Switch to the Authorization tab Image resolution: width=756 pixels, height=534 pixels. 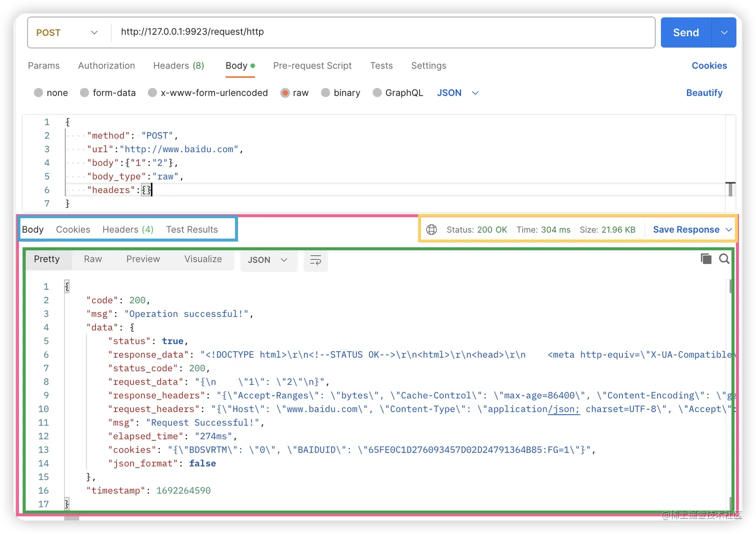click(106, 66)
